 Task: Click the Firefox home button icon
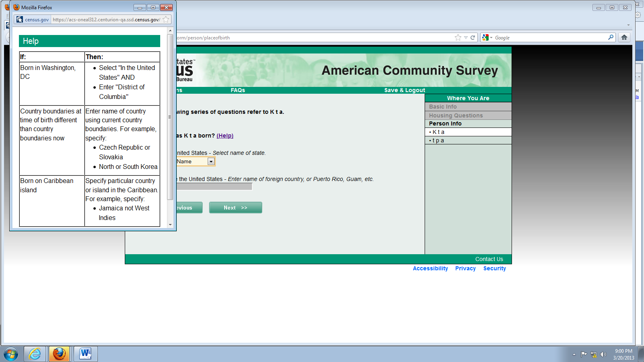point(624,37)
